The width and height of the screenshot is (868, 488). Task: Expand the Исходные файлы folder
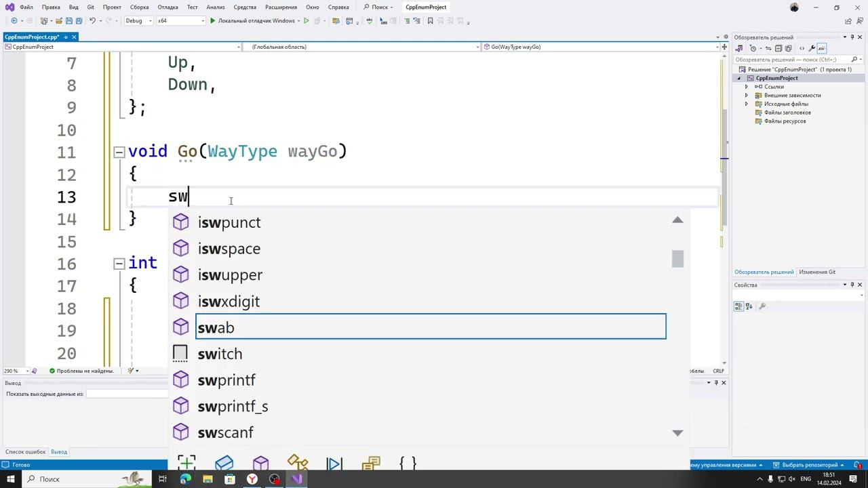747,104
